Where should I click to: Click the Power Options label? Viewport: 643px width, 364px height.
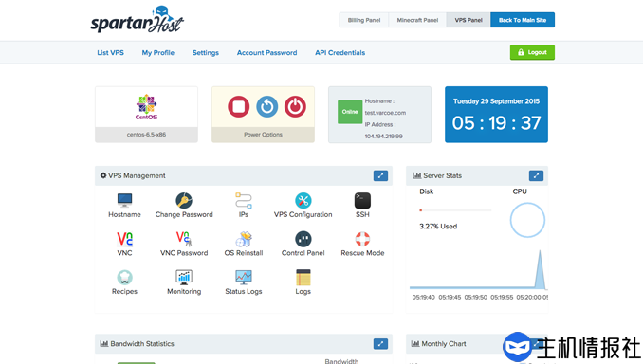[x=263, y=135]
